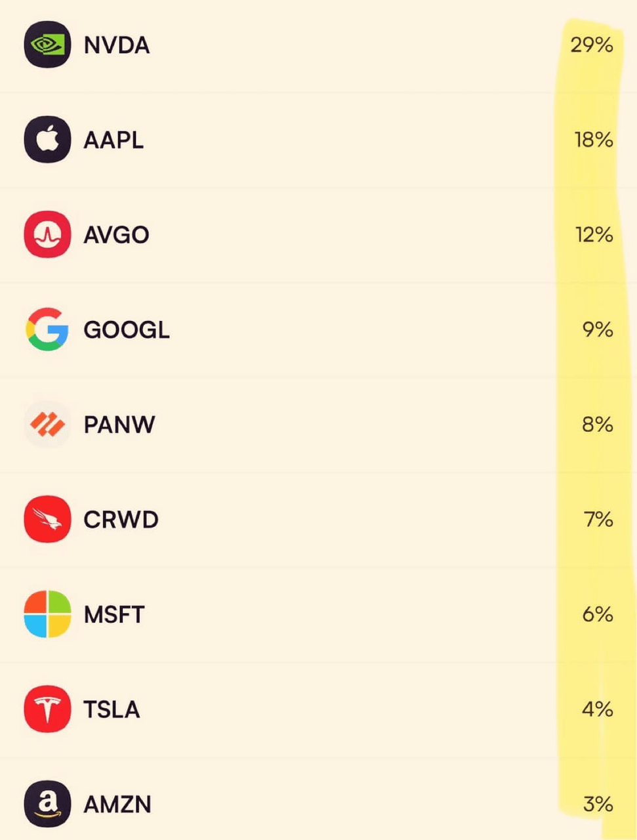Image resolution: width=637 pixels, height=840 pixels.
Task: Click the NVIDIA logo icon
Action: click(47, 45)
